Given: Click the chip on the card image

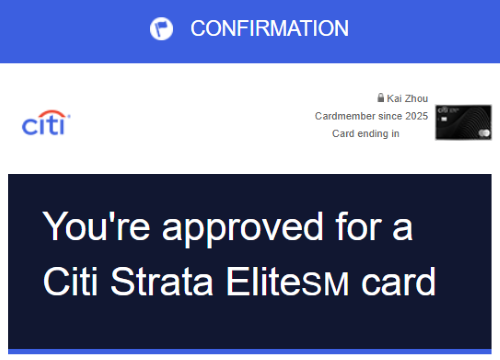Looking at the screenshot, I should [444, 118].
